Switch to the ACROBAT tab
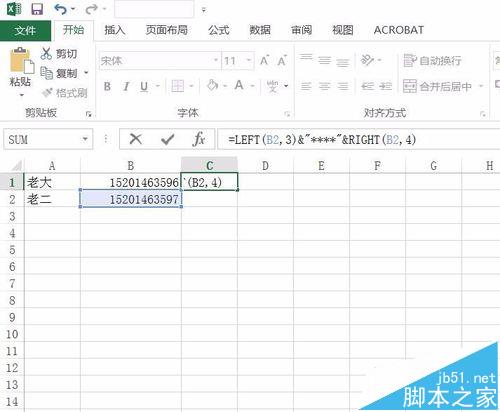500x412 pixels. [x=399, y=30]
